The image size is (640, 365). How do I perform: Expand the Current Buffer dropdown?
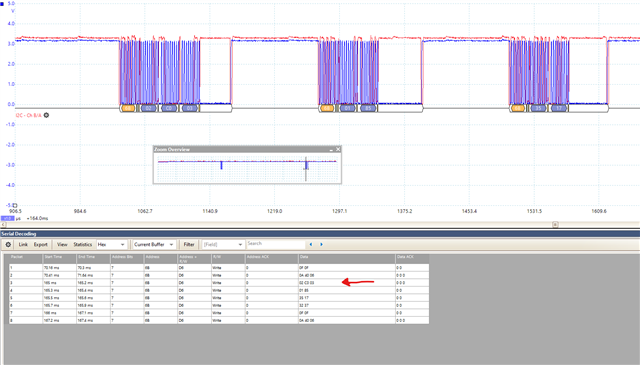click(x=154, y=245)
